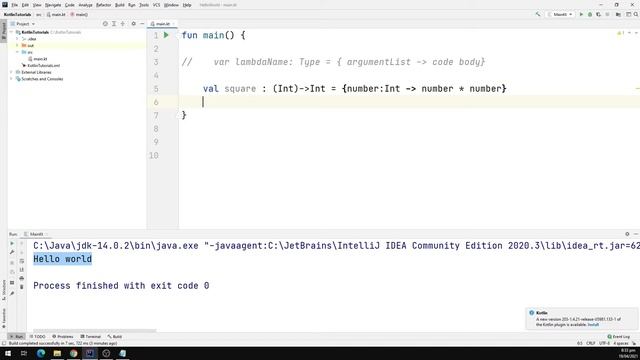
Task: Clear all console output trash icon
Action: click(x=22, y=287)
